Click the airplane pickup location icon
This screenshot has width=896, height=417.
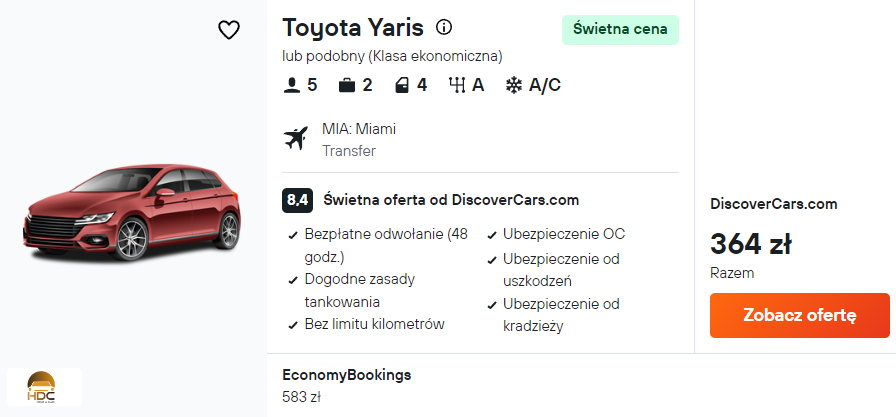(296, 139)
